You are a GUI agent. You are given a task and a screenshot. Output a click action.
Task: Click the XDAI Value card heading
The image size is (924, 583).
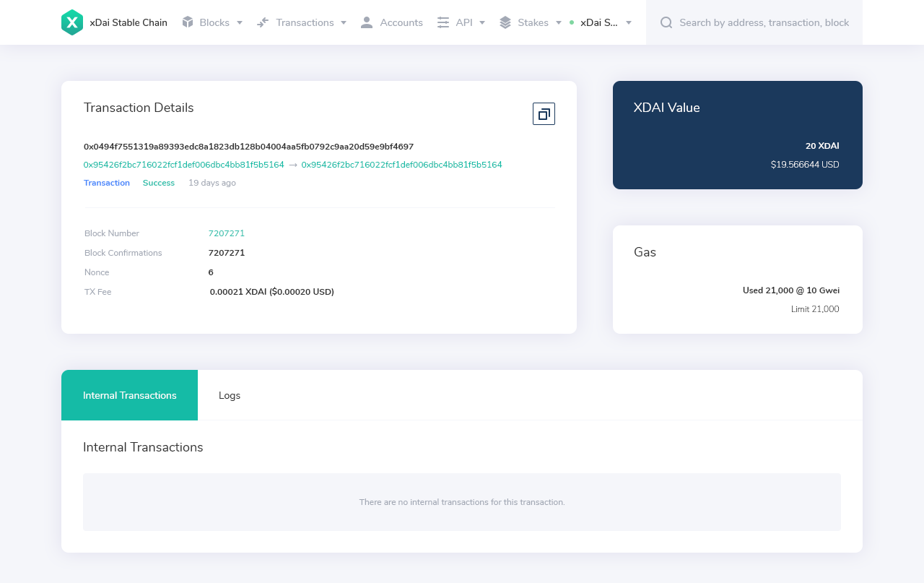pyautogui.click(x=667, y=108)
